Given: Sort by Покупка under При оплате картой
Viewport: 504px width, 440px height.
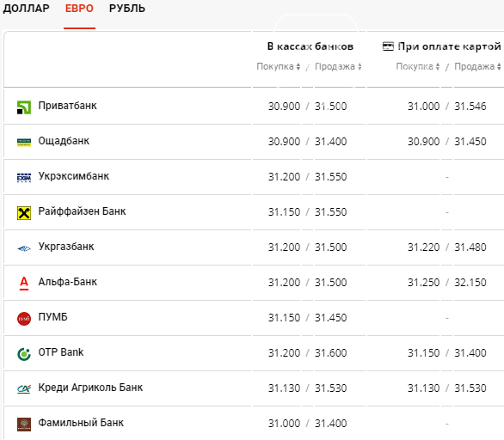Looking at the screenshot, I should 418,66.
